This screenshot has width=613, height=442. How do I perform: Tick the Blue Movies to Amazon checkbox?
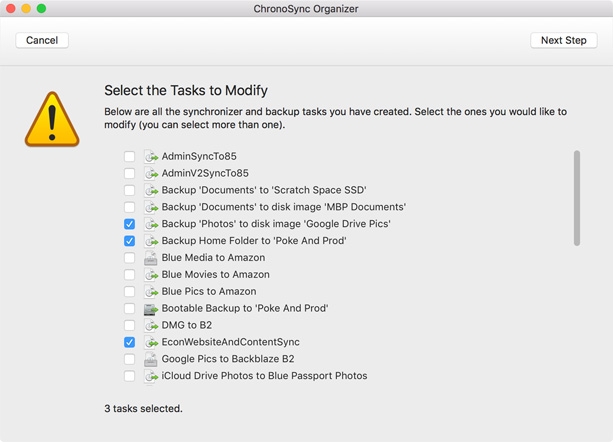(129, 275)
